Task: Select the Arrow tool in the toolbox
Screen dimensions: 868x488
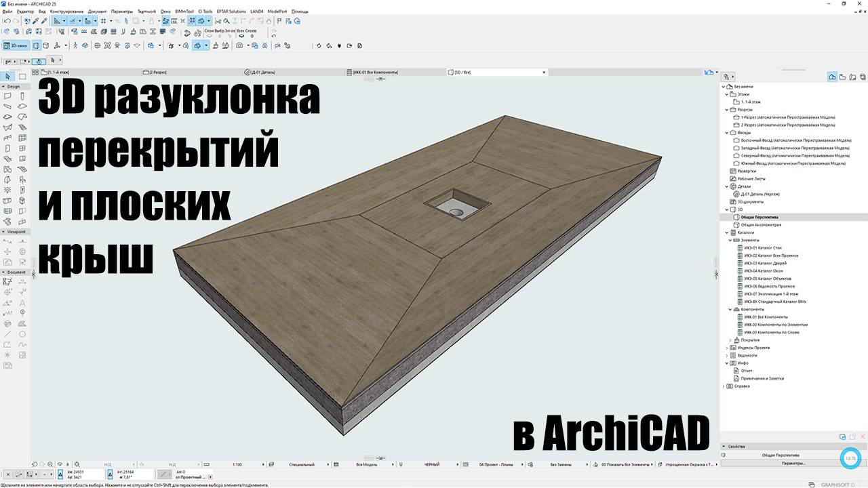Action: click(7, 76)
